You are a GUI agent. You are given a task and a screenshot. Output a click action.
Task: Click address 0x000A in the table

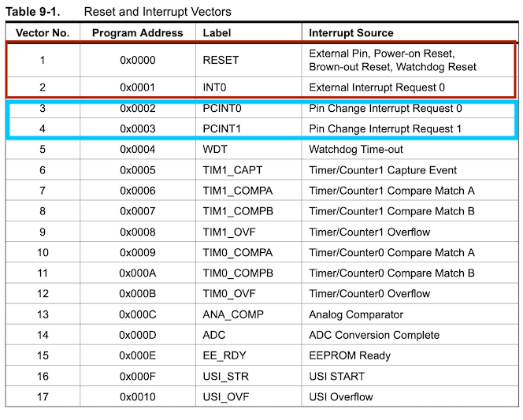pyautogui.click(x=137, y=273)
